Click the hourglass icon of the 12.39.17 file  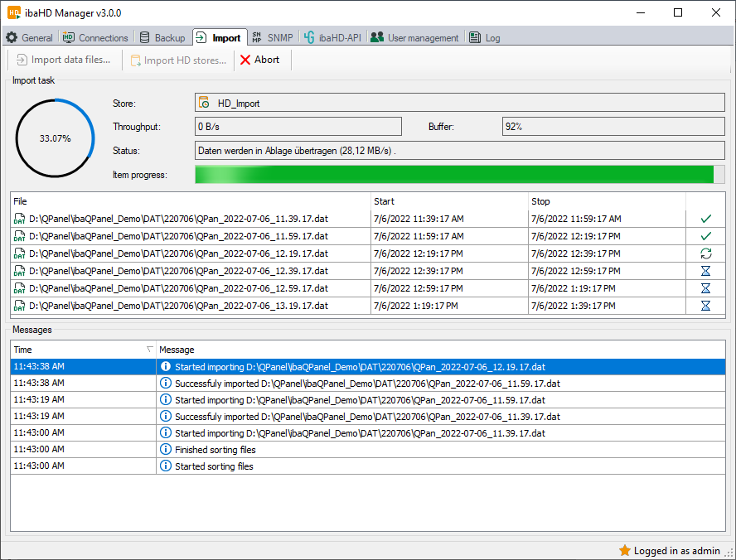click(x=705, y=271)
